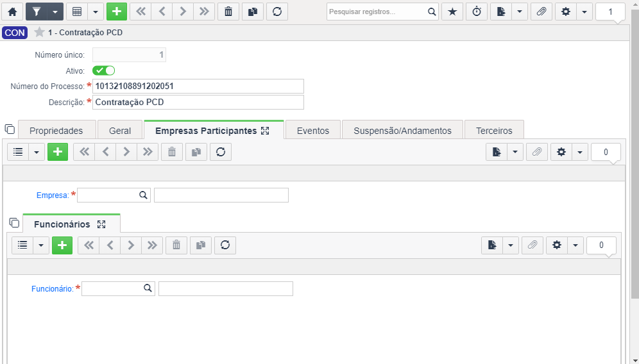The image size is (639, 364).
Task: Click the record counter showing 1
Action: pyautogui.click(x=610, y=12)
